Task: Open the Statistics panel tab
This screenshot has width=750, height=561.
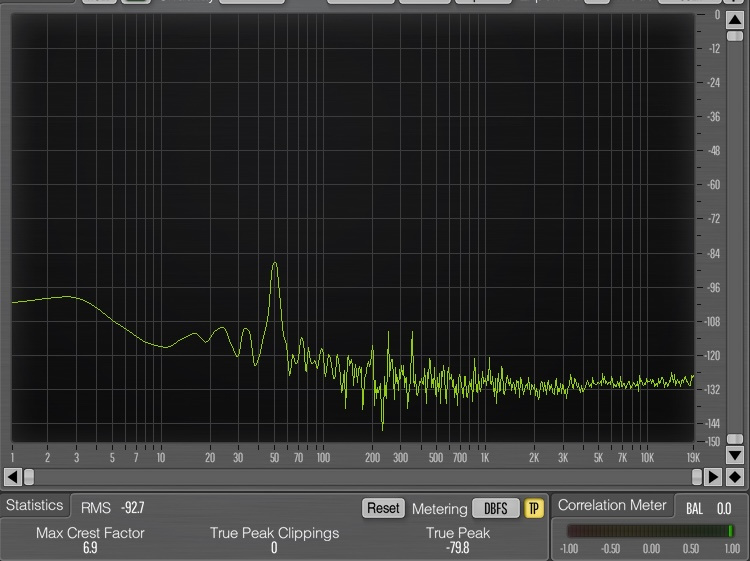Action: [34, 506]
